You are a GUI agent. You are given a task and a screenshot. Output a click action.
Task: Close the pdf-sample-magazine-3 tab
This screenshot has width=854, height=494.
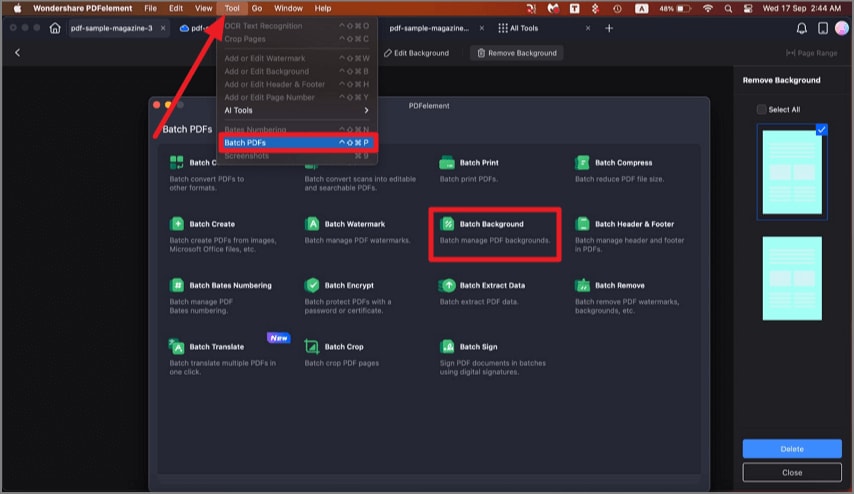click(x=163, y=28)
